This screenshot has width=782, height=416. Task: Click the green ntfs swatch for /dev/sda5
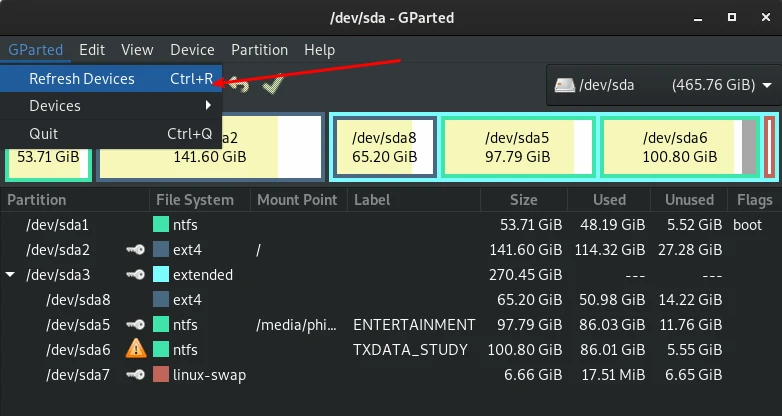click(161, 324)
